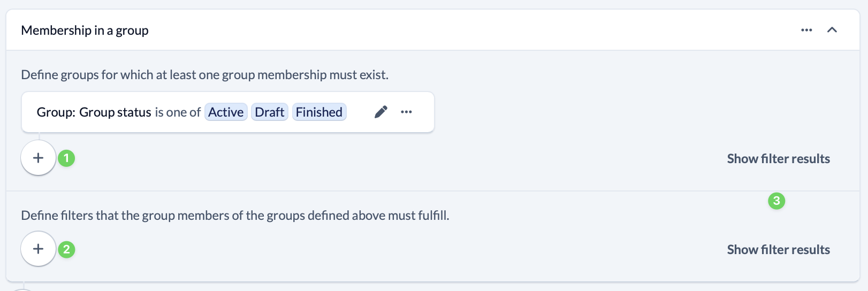
Task: Select the Finished status tag
Action: pos(319,112)
